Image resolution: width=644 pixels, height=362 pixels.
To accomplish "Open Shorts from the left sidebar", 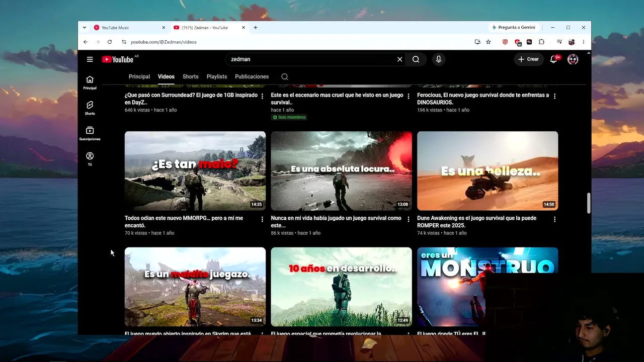I will click(x=90, y=108).
